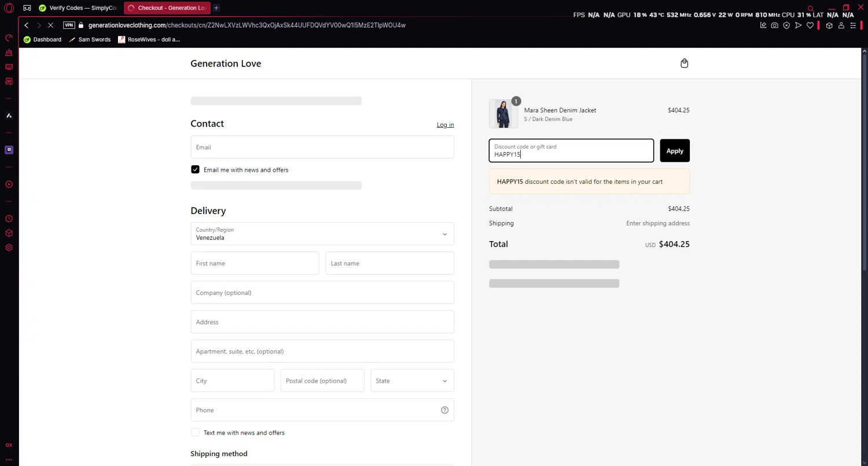Click the Log in link

point(445,125)
